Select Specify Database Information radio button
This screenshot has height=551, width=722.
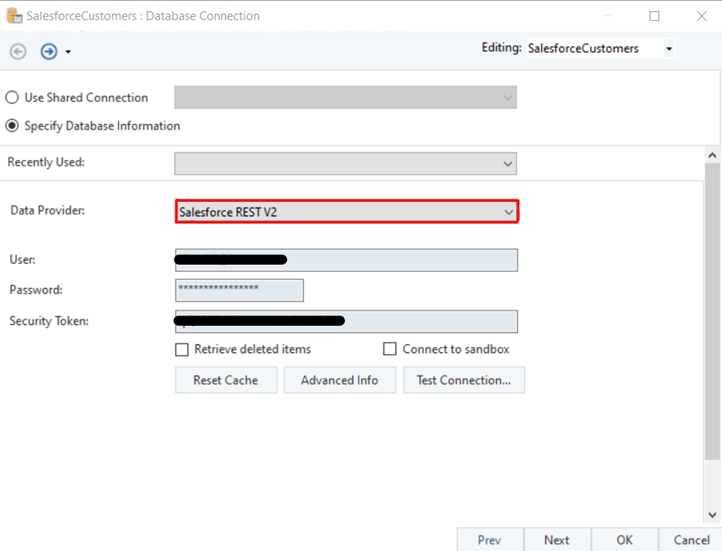tap(13, 126)
